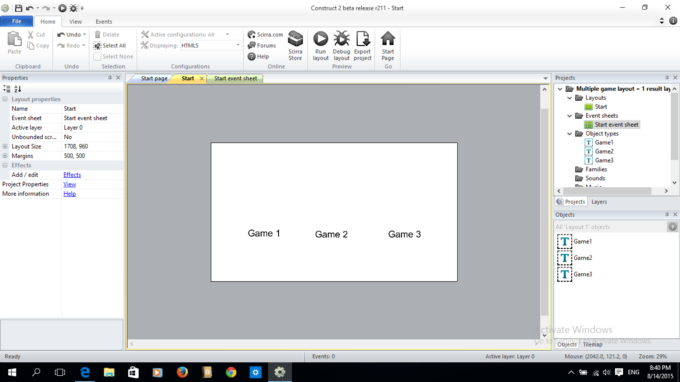Switch to the Events ribbon tab

coord(104,21)
